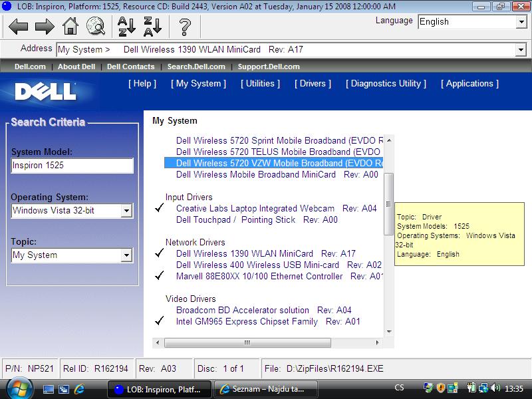The width and height of the screenshot is (532, 399).
Task: Click the System Model input field
Action: click(72, 166)
